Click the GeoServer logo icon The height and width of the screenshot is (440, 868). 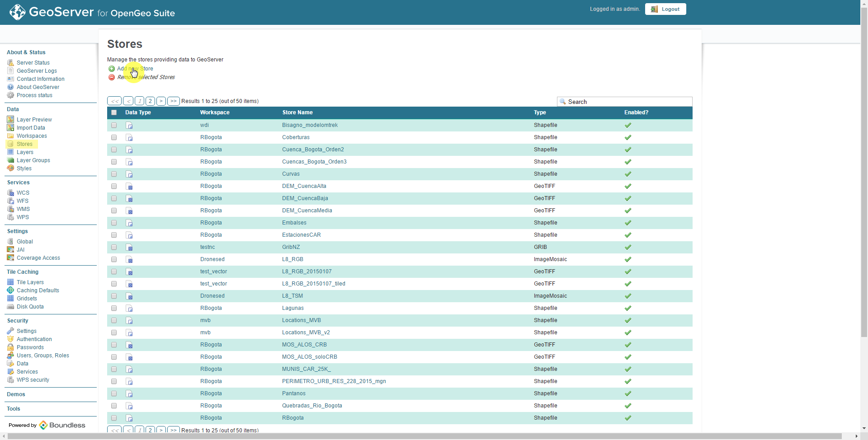pyautogui.click(x=17, y=12)
